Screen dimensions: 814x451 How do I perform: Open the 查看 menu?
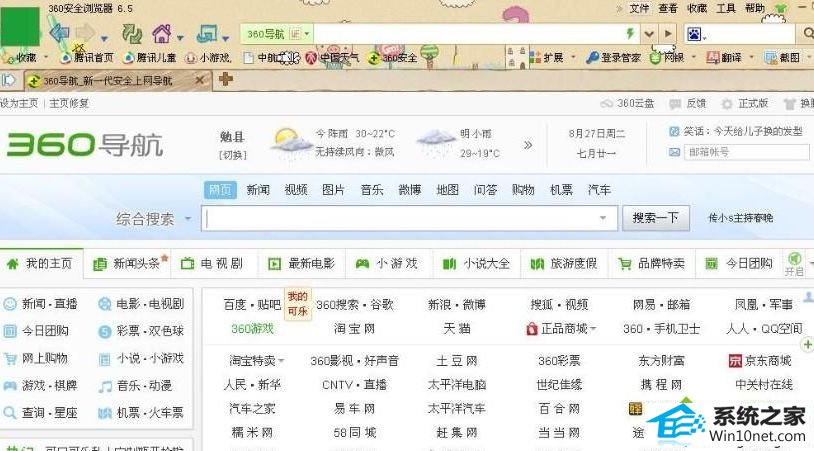click(668, 9)
